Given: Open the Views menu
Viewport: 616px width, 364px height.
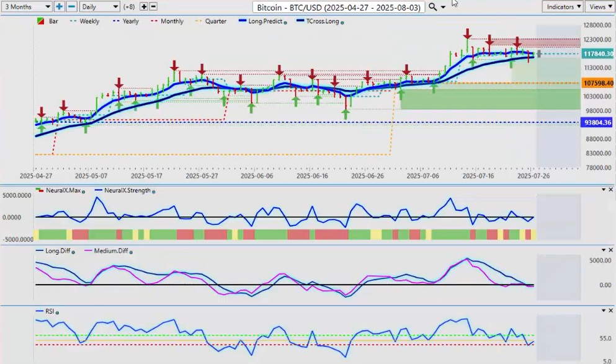Looking at the screenshot, I should [600, 6].
